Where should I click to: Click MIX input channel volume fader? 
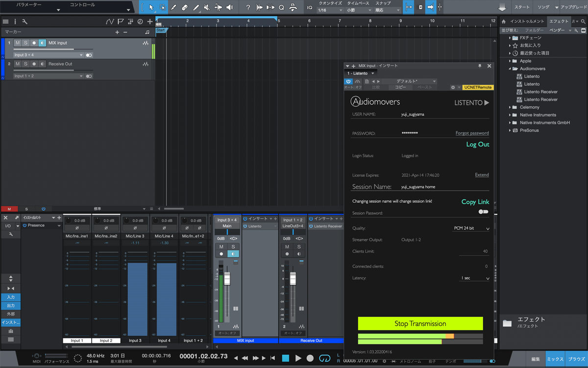click(x=227, y=278)
